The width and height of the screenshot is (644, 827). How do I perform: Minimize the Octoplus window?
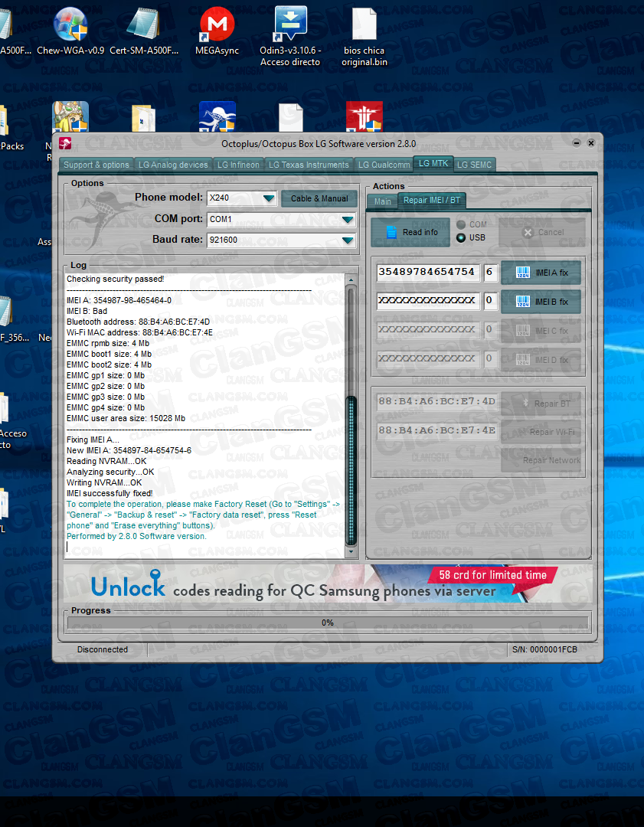pos(577,143)
